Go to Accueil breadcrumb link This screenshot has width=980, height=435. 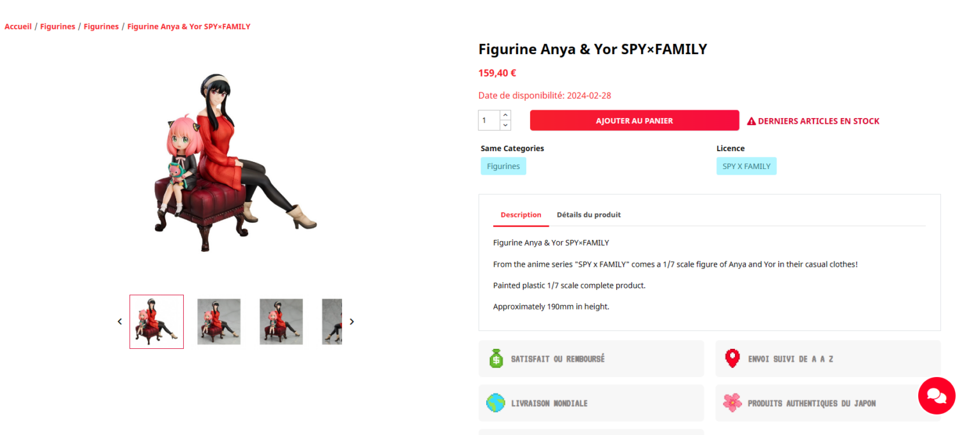tap(18, 27)
